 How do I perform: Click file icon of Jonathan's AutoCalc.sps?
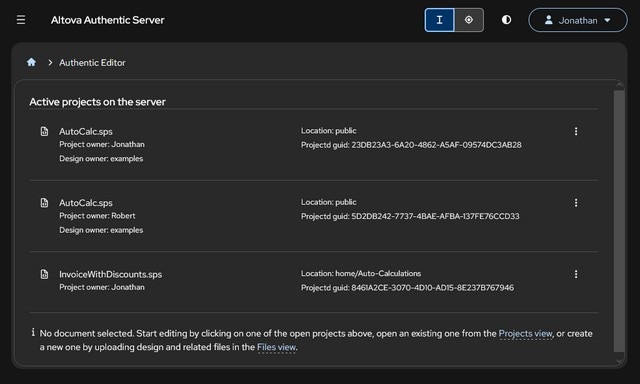(44, 131)
